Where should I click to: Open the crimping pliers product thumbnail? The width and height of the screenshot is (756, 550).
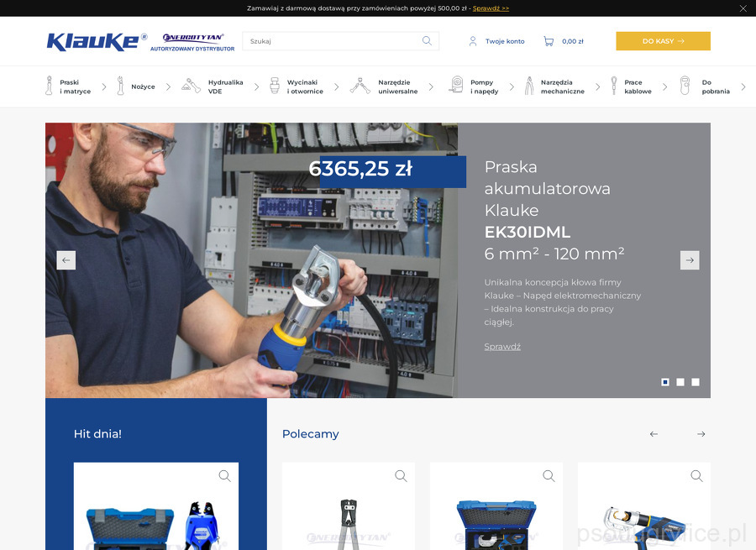pyautogui.click(x=348, y=506)
